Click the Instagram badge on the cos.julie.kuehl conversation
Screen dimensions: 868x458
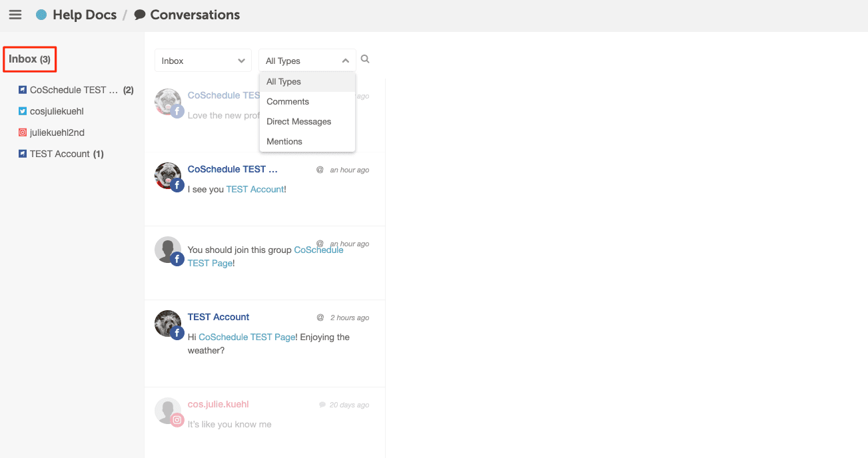tap(177, 420)
